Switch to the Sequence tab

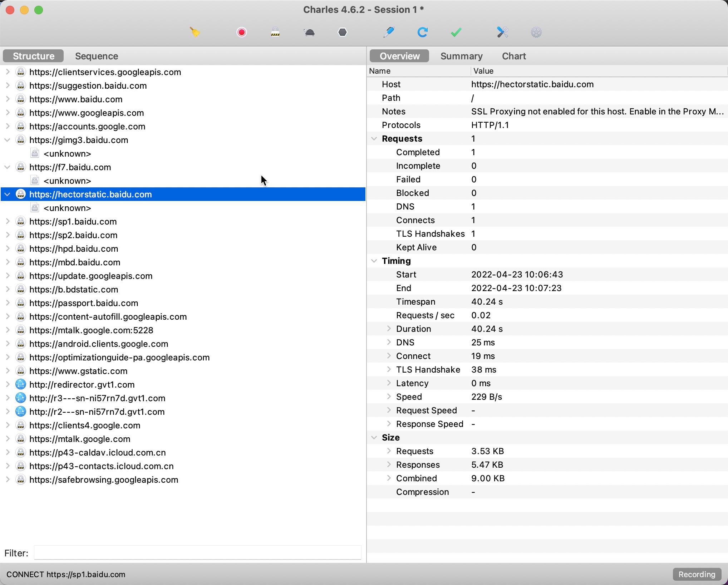(x=97, y=55)
